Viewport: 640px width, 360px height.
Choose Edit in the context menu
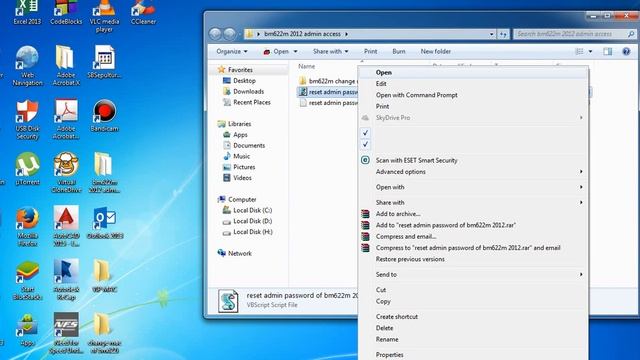[473, 84]
